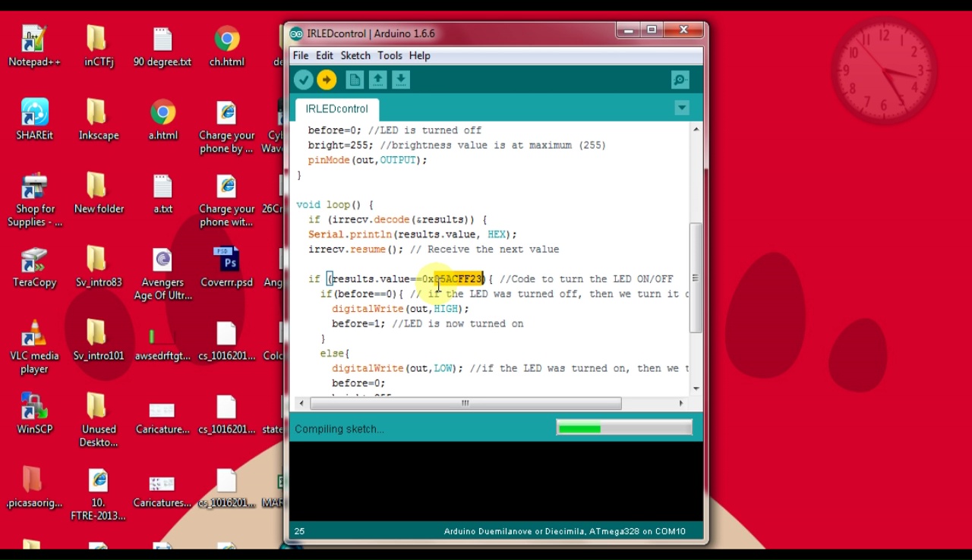Close the Arduino IDE window
The height and width of the screenshot is (560, 972).
click(x=683, y=30)
